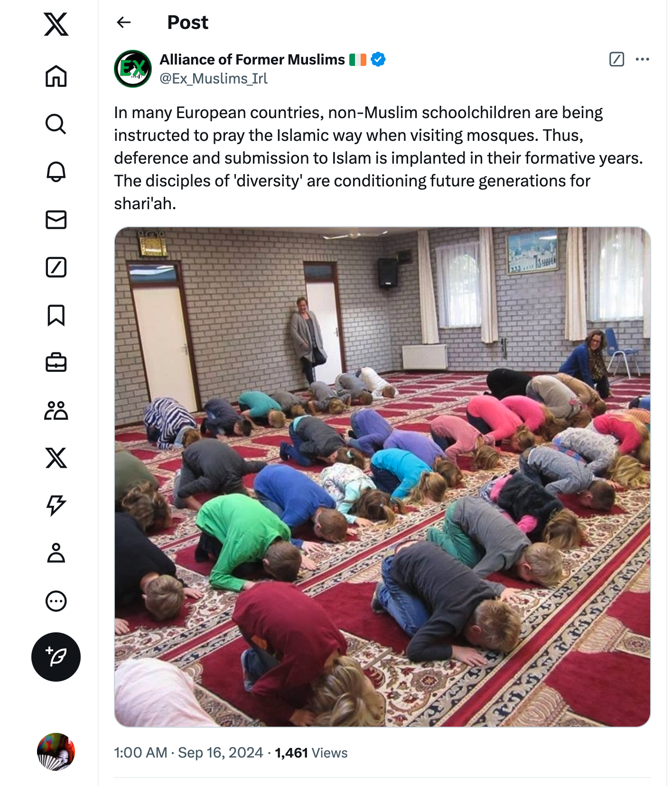This screenshot has height=786, width=672.
Task: Click the Grok explain icon on the post
Action: pyautogui.click(x=616, y=59)
